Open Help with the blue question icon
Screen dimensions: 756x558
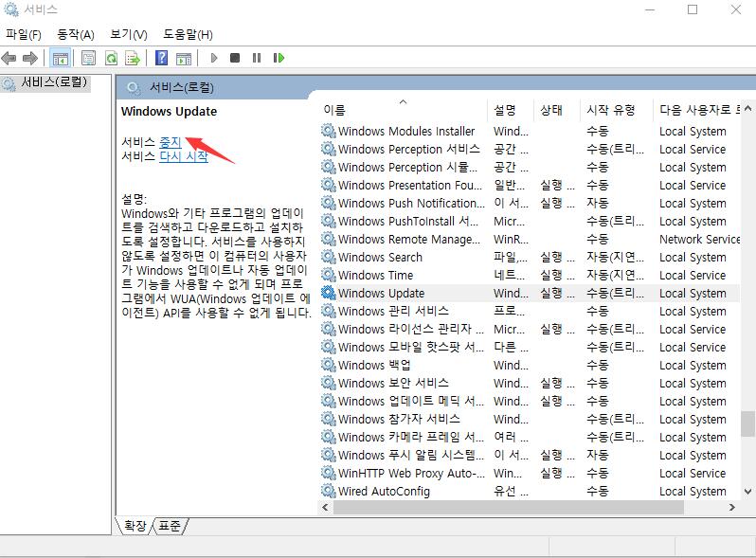(x=161, y=58)
